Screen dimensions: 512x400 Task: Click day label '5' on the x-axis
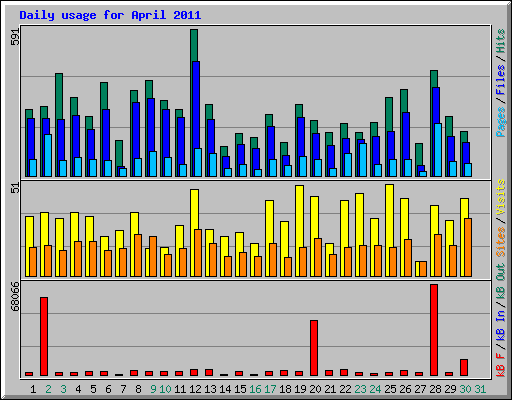point(93,389)
